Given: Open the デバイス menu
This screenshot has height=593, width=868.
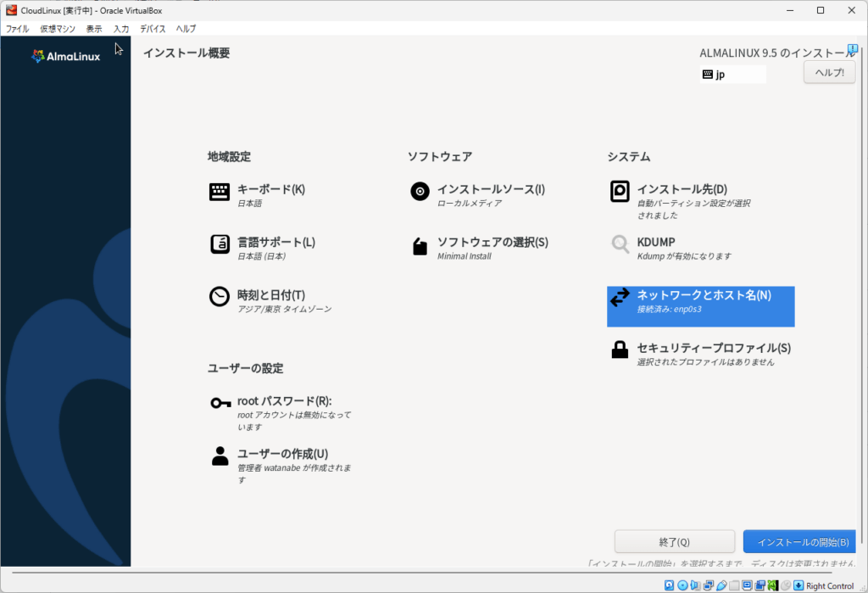Looking at the screenshot, I should [x=153, y=29].
